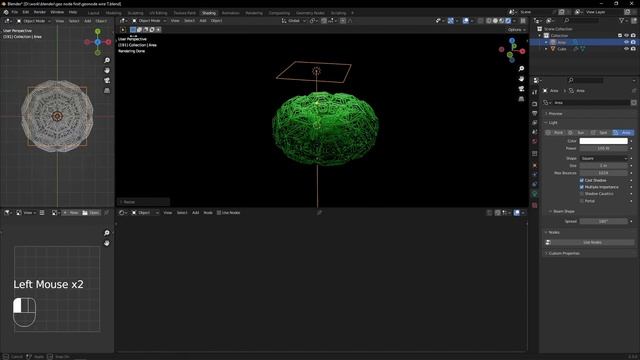Enable the Portal checkbox
640x360 pixels.
(582, 201)
